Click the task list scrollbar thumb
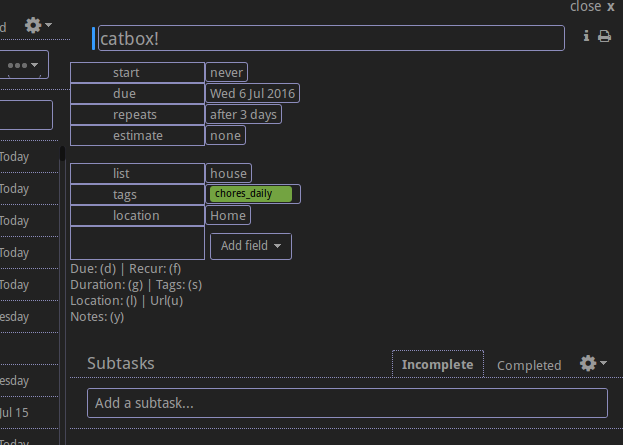The image size is (623, 445). 62,153
